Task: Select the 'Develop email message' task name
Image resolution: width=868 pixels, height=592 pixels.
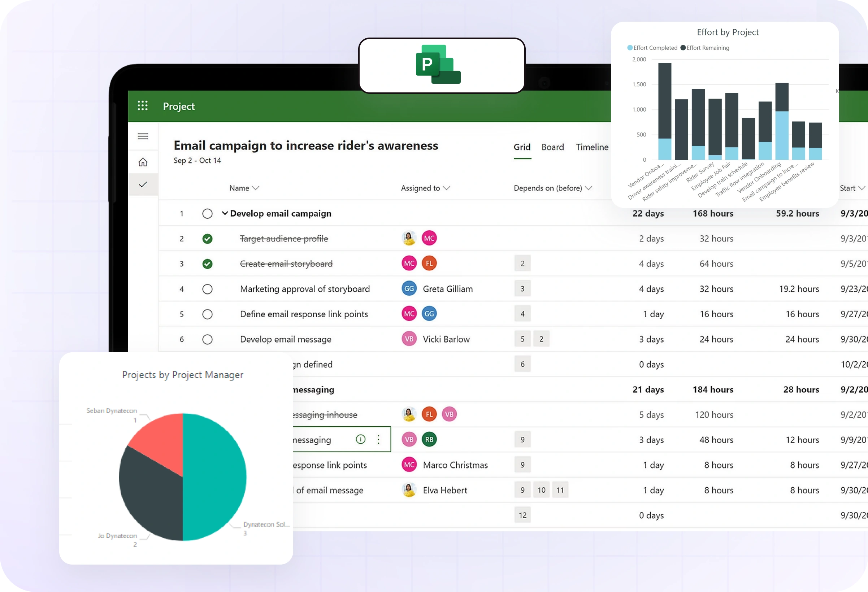Action: point(286,340)
